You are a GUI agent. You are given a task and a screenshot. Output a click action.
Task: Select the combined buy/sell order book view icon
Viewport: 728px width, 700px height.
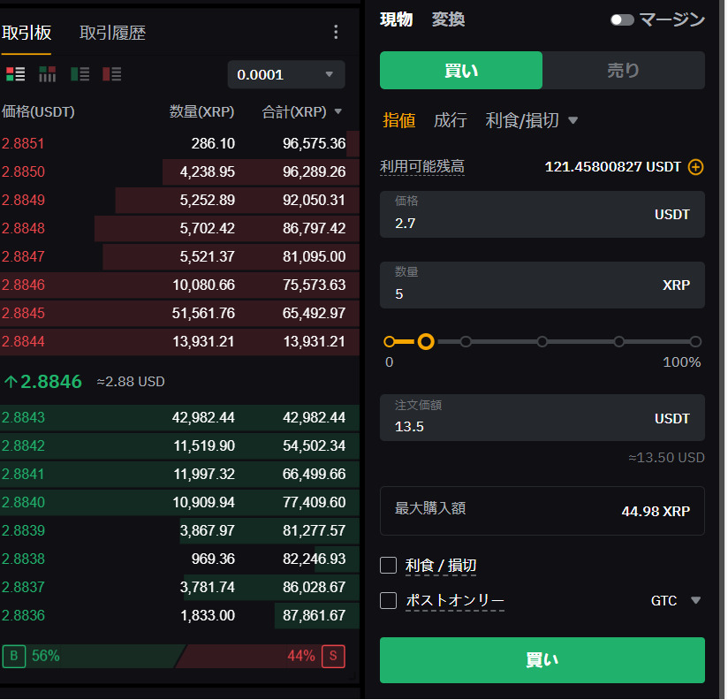click(x=15, y=74)
